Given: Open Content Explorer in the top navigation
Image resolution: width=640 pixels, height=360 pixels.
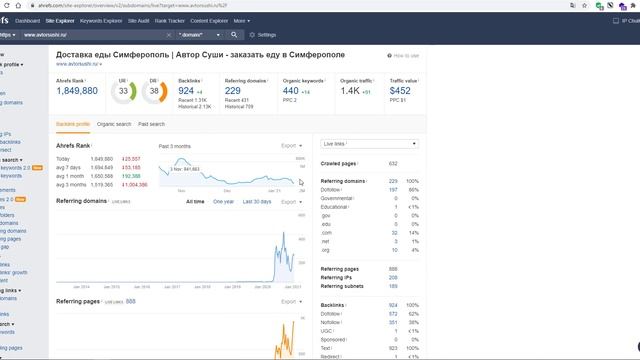Looking at the screenshot, I should 209,21.
